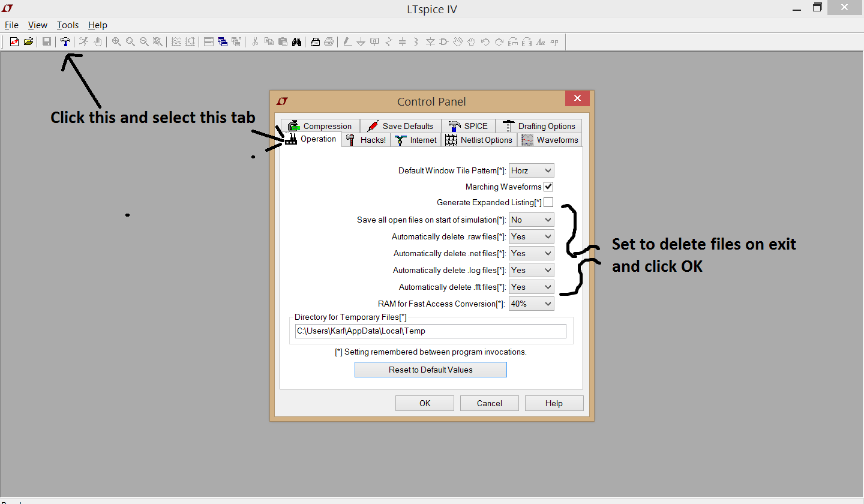Click the Cancel button
The width and height of the screenshot is (864, 504).
[490, 403]
